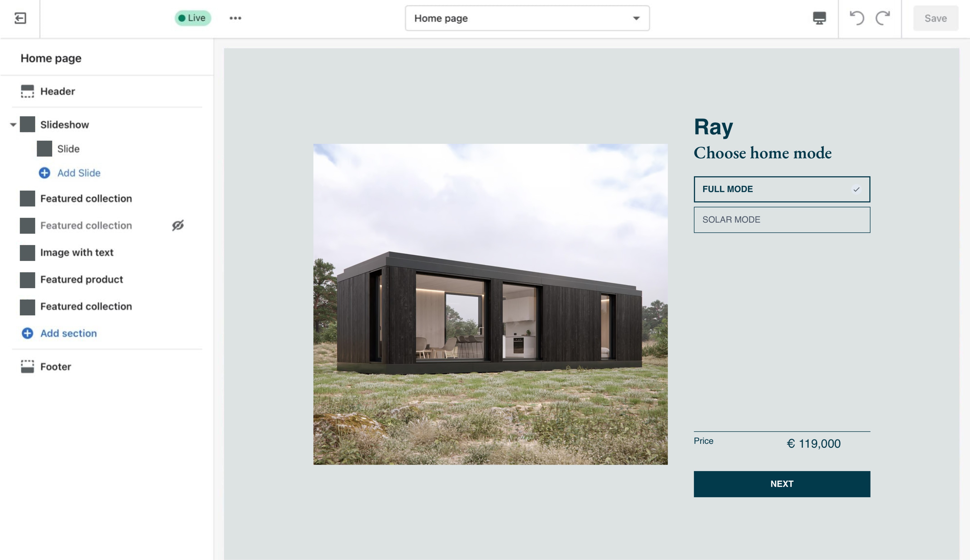
Task: Click the Live status badge
Action: pos(192,18)
